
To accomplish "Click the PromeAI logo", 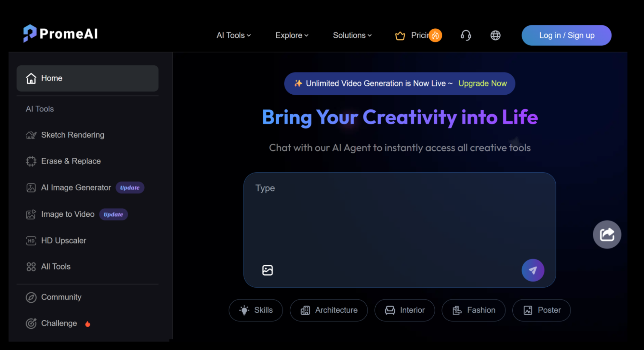I will pos(61,33).
